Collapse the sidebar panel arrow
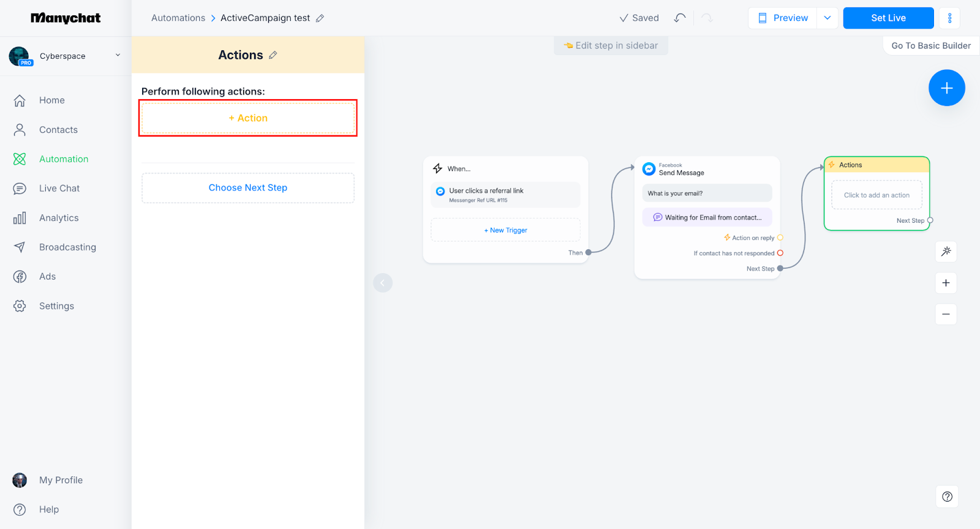980x529 pixels. click(x=383, y=283)
